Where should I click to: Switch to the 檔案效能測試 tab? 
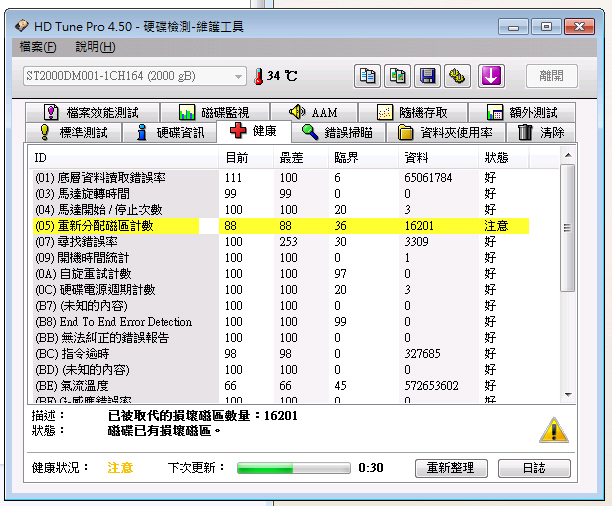click(92, 113)
